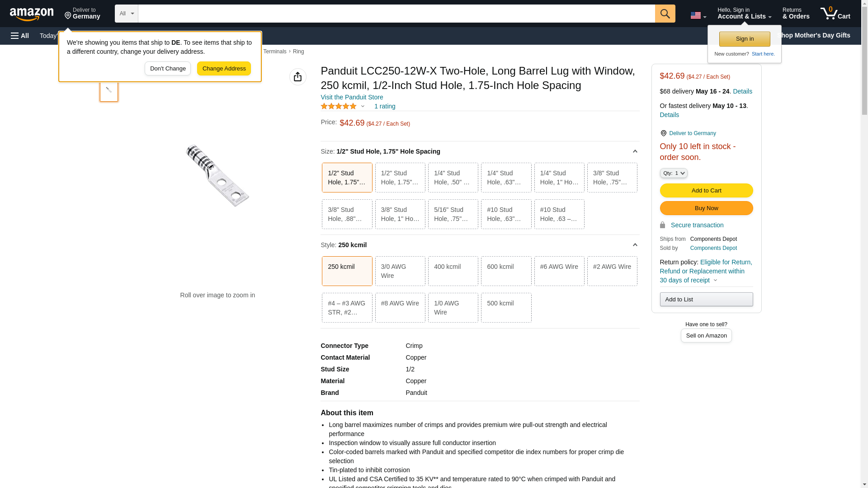Open Returns & Orders menu

[x=796, y=14]
